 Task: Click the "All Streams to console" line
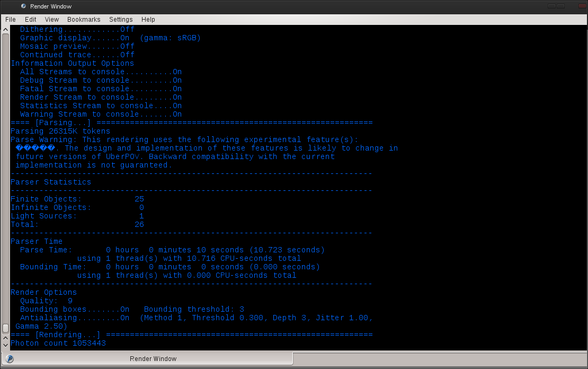(x=101, y=72)
